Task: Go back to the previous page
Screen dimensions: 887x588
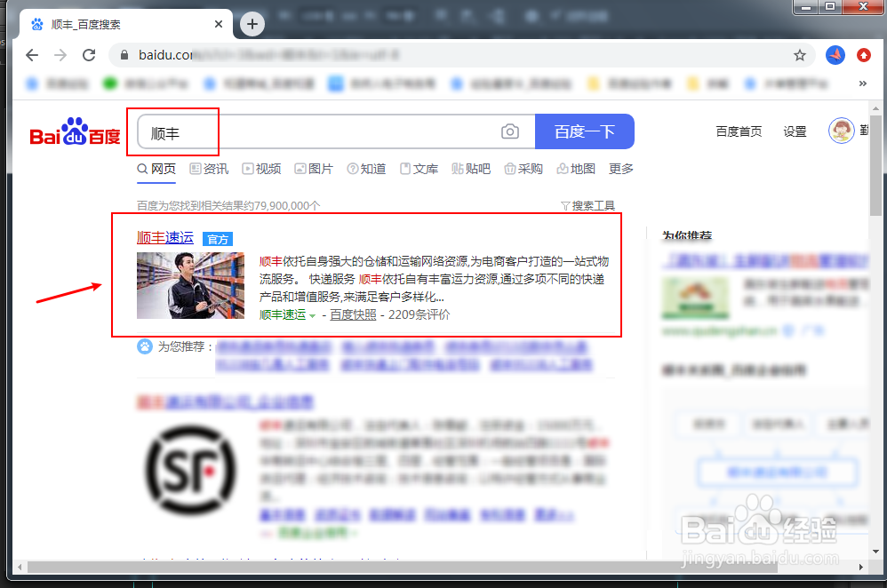Action: pyautogui.click(x=32, y=55)
